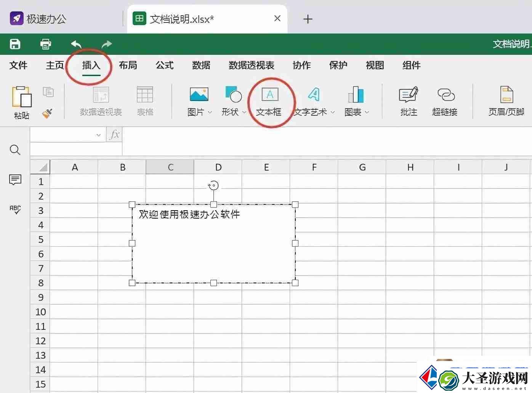Select column G header

click(x=362, y=167)
